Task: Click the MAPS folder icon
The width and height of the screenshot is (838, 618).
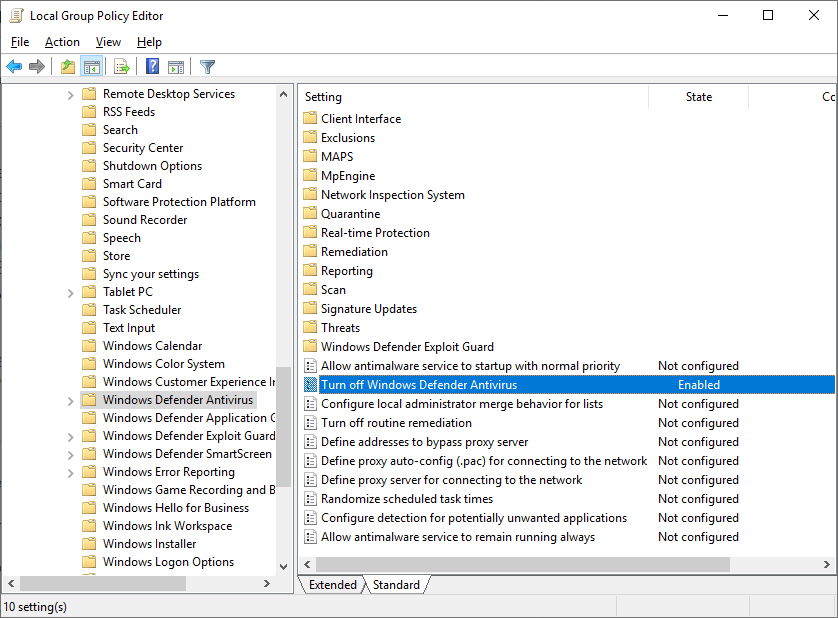Action: point(310,156)
